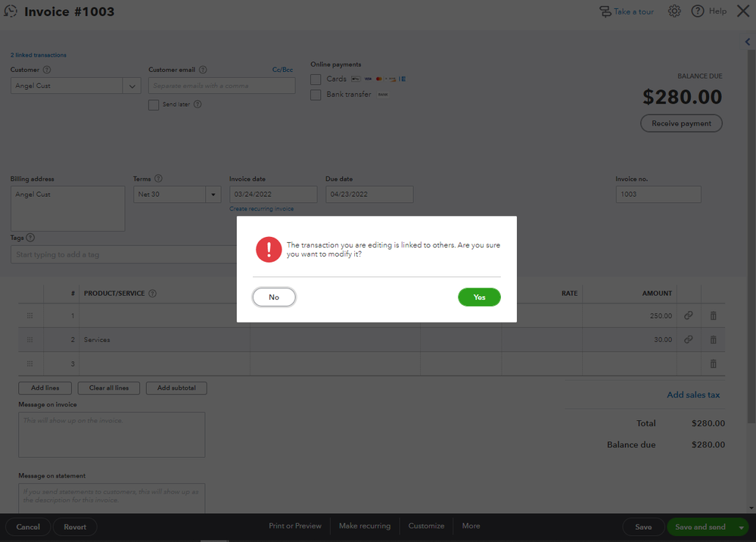Viewport: 756px width, 542px height.
Task: Click the Invoice no. field
Action: click(x=658, y=195)
